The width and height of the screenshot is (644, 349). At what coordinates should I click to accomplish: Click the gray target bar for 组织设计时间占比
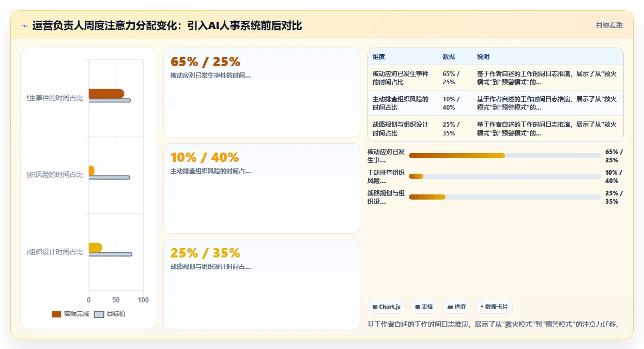point(110,254)
